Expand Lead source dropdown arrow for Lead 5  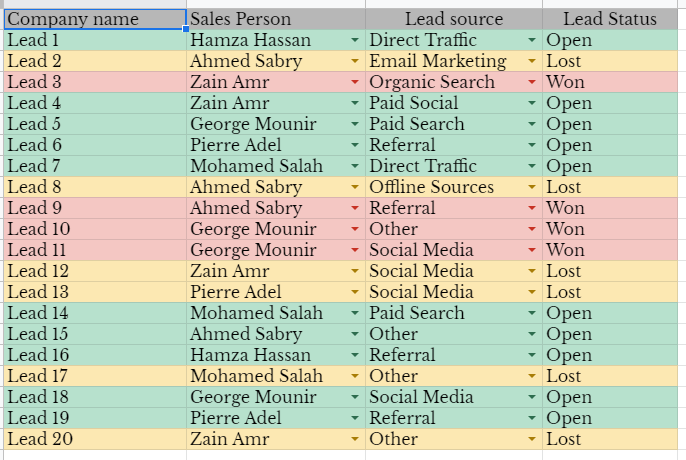coord(533,124)
